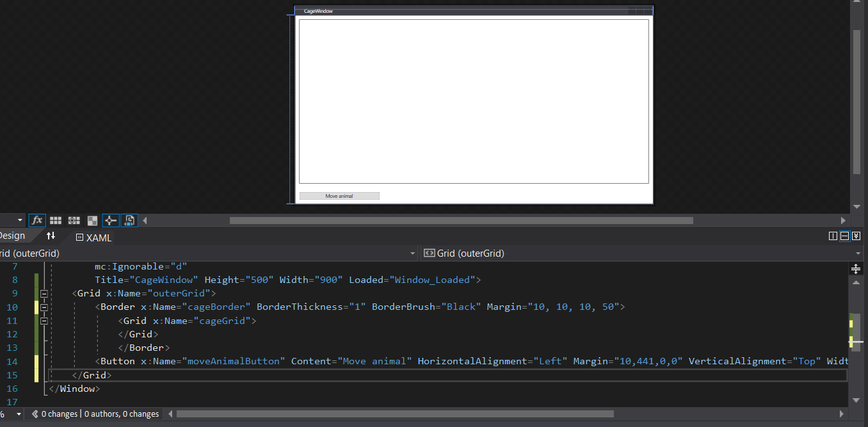This screenshot has height=427, width=868.
Task: Click line number 17 in the gutter
Action: coord(12,402)
